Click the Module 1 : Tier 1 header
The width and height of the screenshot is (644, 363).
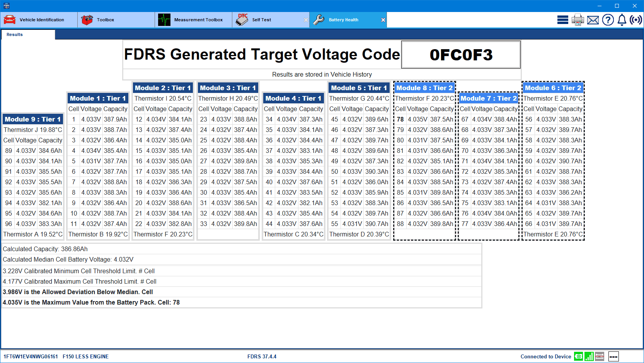[x=98, y=98]
